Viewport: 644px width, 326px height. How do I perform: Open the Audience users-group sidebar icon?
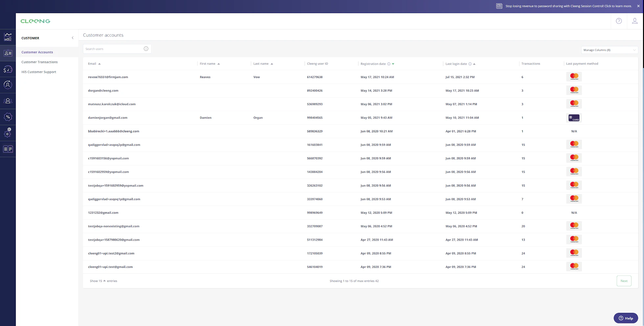[8, 101]
